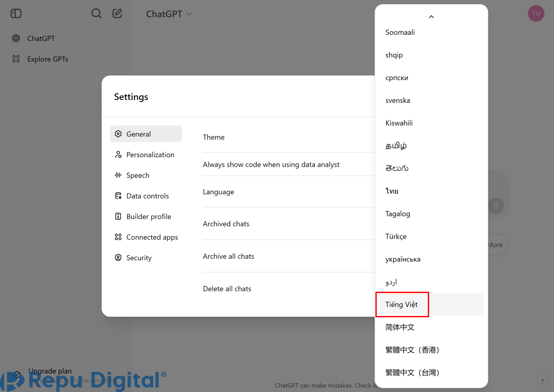Screen dimensions: 554x392
Task: Open the Security settings tab
Action: [x=146, y=258]
